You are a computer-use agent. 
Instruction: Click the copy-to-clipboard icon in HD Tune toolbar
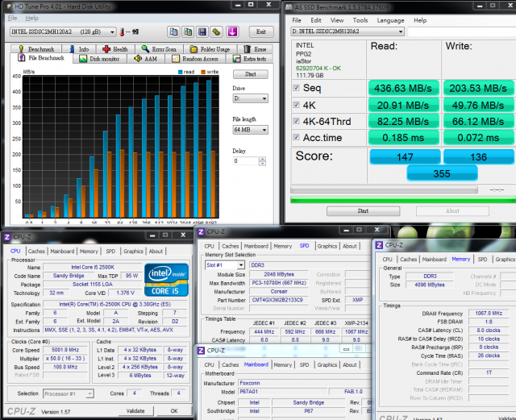coord(173,32)
